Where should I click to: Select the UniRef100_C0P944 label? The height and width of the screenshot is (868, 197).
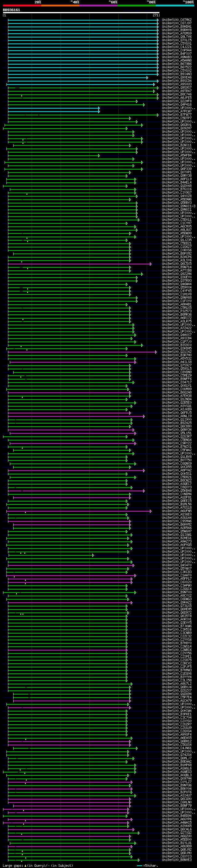point(176,50)
